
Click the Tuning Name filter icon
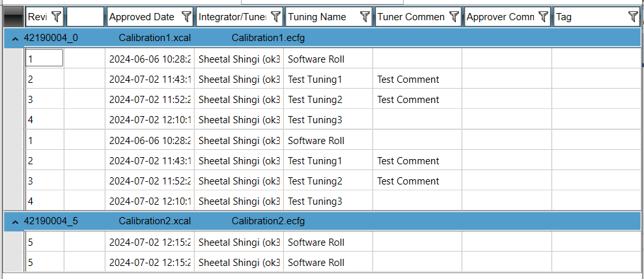pos(365,17)
